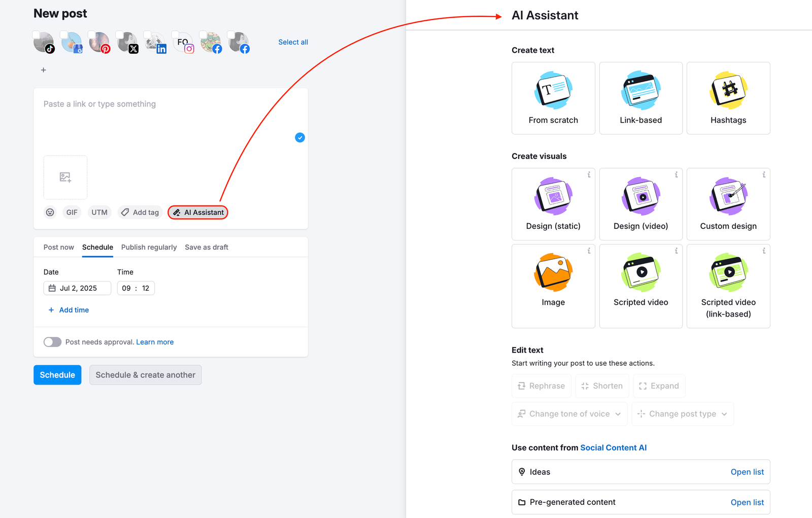Open the emoji picker
The width and height of the screenshot is (812, 518).
pos(50,212)
